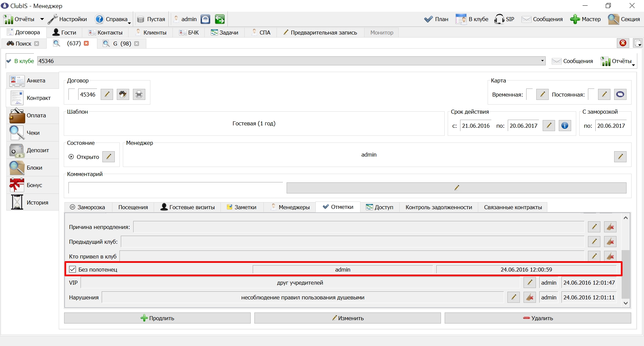Click the pencil icon next to contract number 45346
Viewport: 644px width, 346px height.
click(107, 95)
